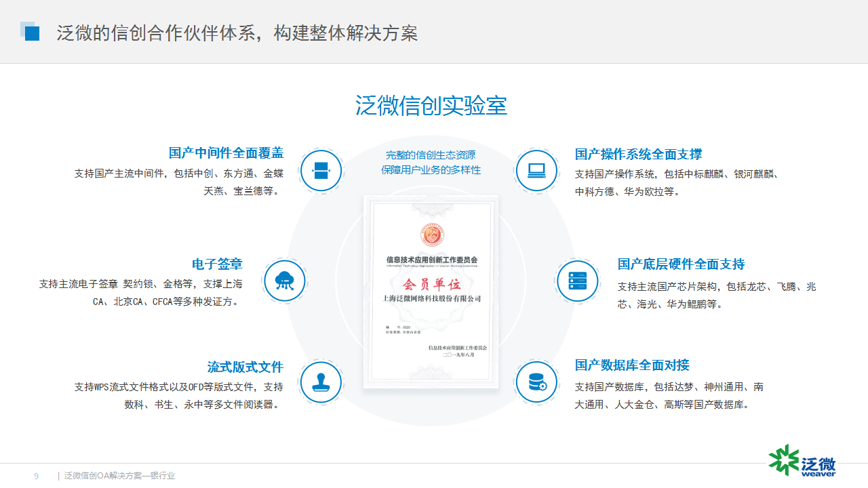
Task: Select the line 支持国产数据库，包括达梦、神州通用、南
Action: (x=669, y=387)
